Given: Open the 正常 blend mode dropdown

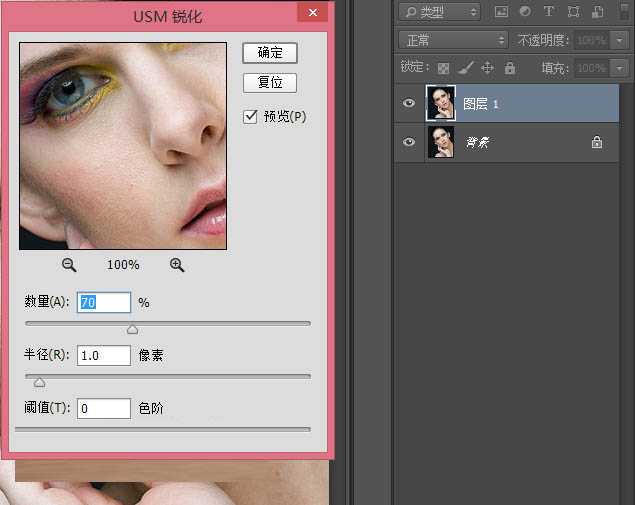Looking at the screenshot, I should point(453,40).
